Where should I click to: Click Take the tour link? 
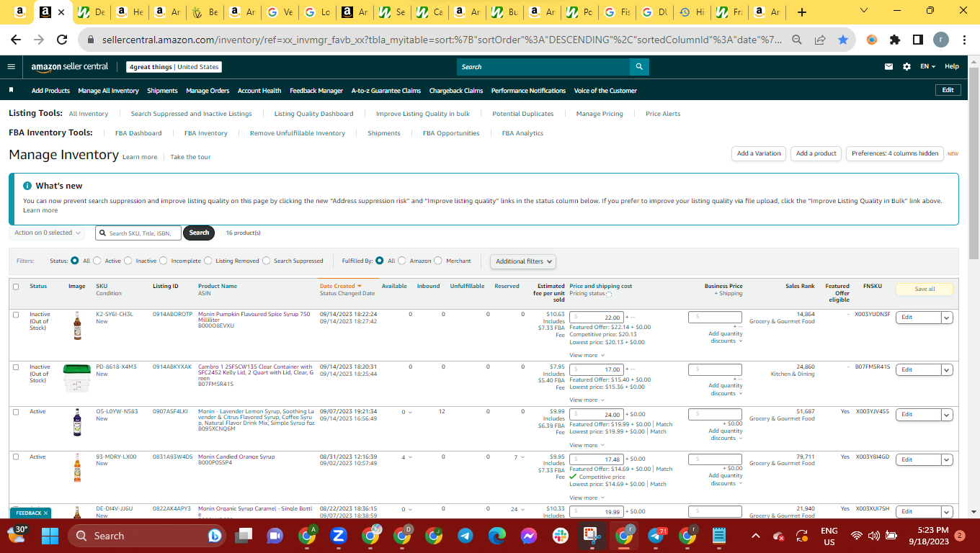(190, 157)
